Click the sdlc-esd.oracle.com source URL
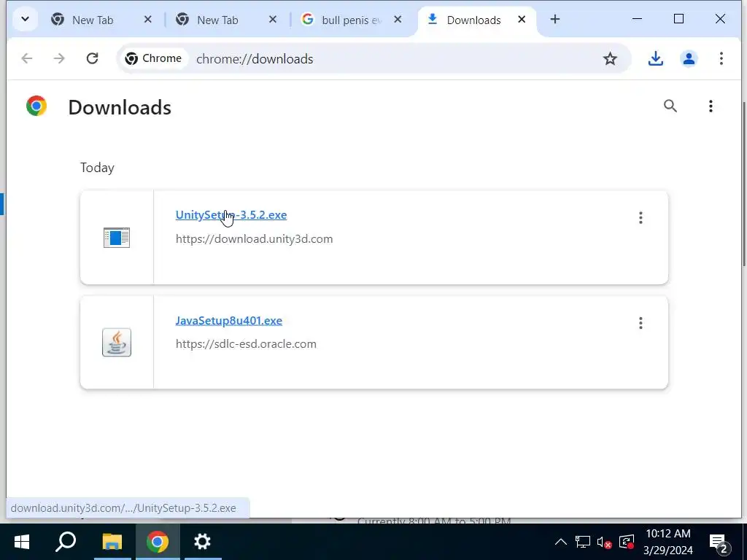Viewport: 747px width, 560px height. 246,344
